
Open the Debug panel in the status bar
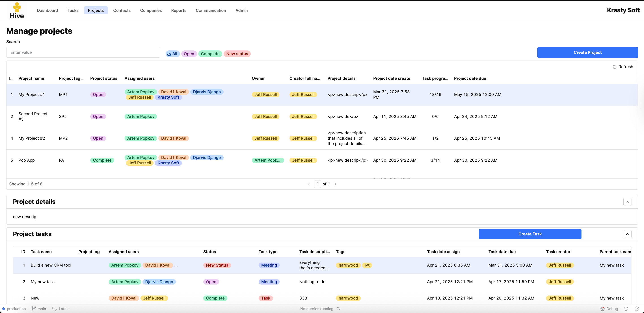tap(609, 309)
